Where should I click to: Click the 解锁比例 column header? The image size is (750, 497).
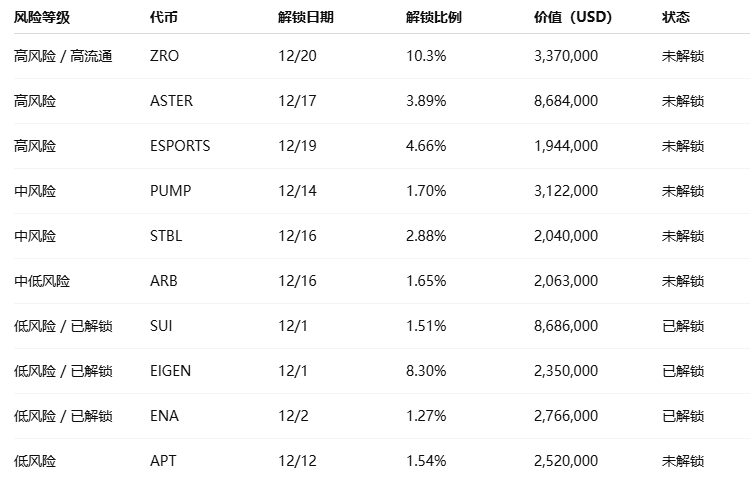click(434, 18)
